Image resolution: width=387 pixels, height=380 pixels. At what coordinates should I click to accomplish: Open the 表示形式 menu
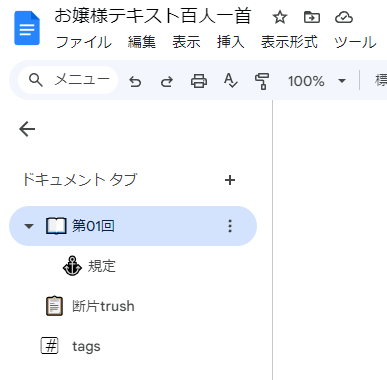coord(289,42)
